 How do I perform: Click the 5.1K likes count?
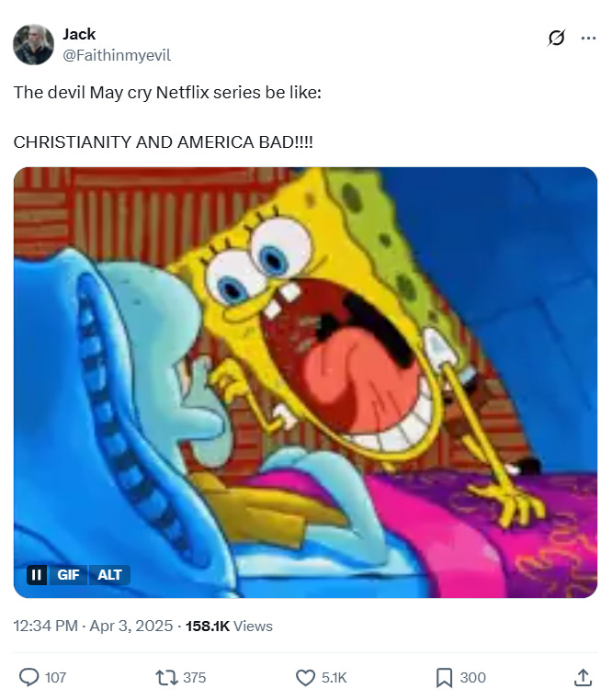point(334,678)
